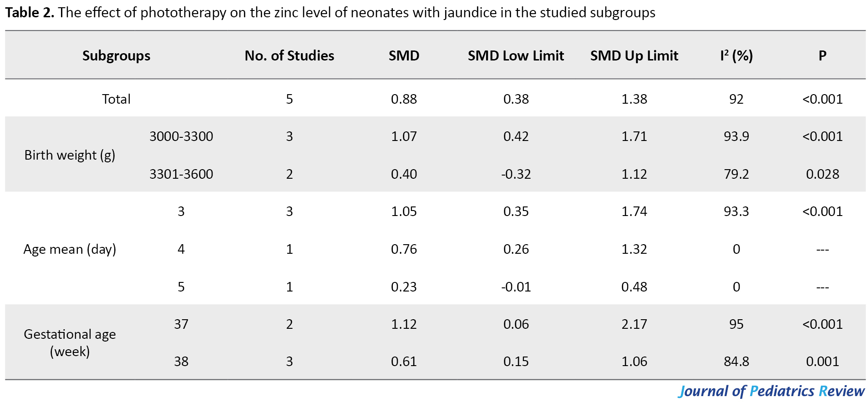Select the gestational age 38 cell
The width and height of the screenshot is (868, 402).
[x=181, y=362]
